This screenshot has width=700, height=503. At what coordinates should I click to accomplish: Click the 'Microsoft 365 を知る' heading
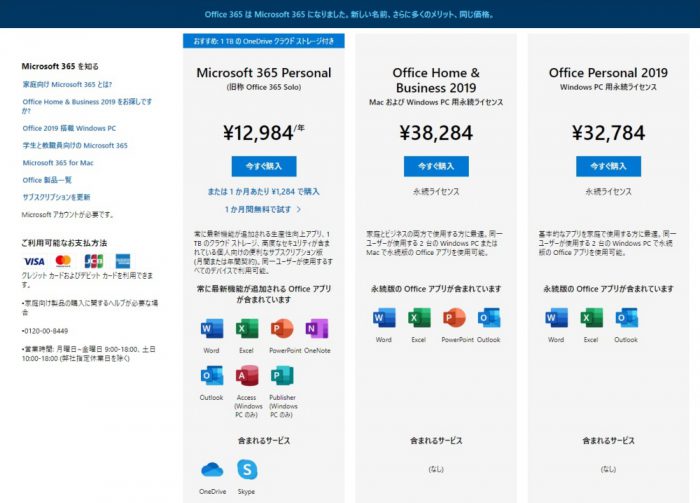point(60,67)
